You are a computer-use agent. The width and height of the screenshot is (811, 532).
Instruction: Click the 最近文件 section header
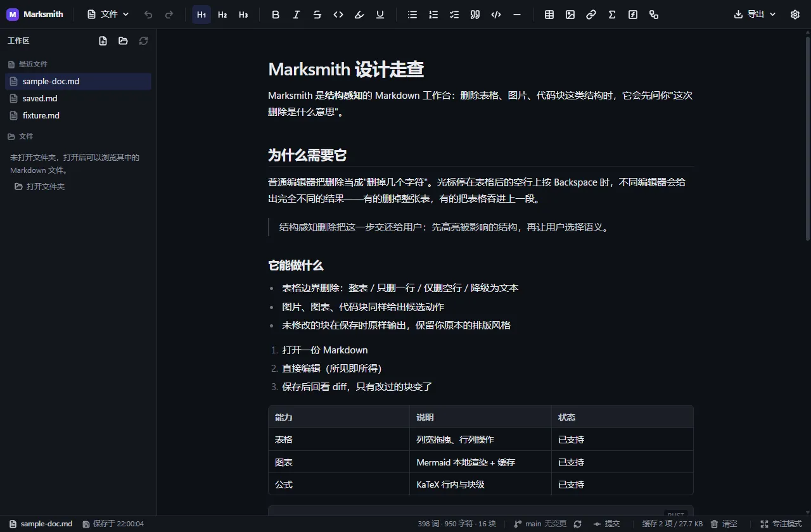27,64
